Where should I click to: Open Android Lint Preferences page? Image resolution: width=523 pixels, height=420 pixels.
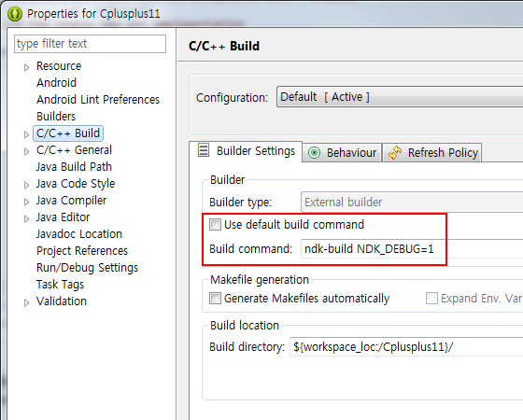(x=98, y=99)
